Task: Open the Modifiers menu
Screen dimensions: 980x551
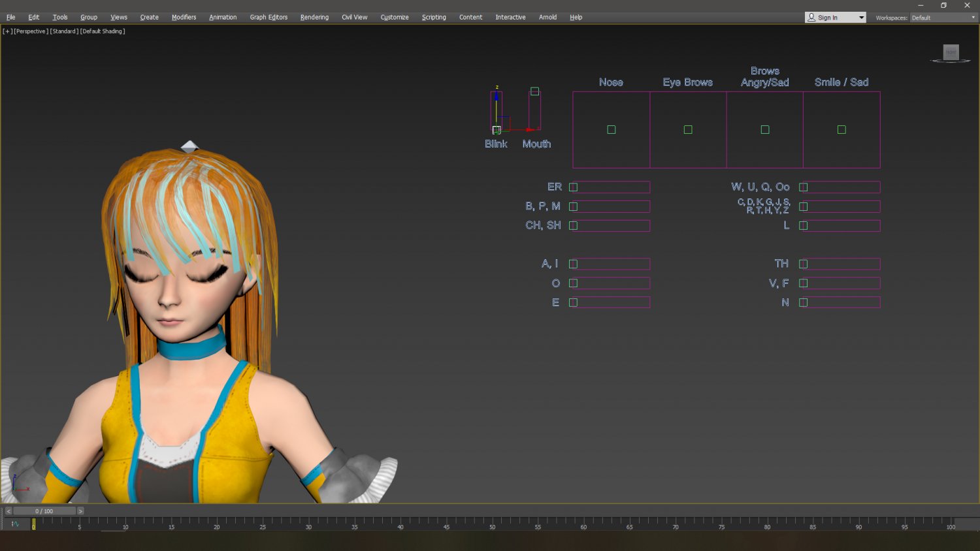Action: (184, 18)
